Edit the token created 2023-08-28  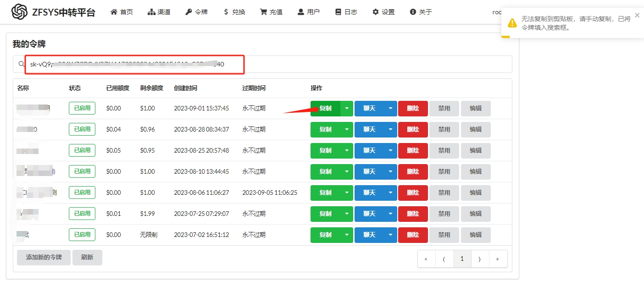(476, 130)
